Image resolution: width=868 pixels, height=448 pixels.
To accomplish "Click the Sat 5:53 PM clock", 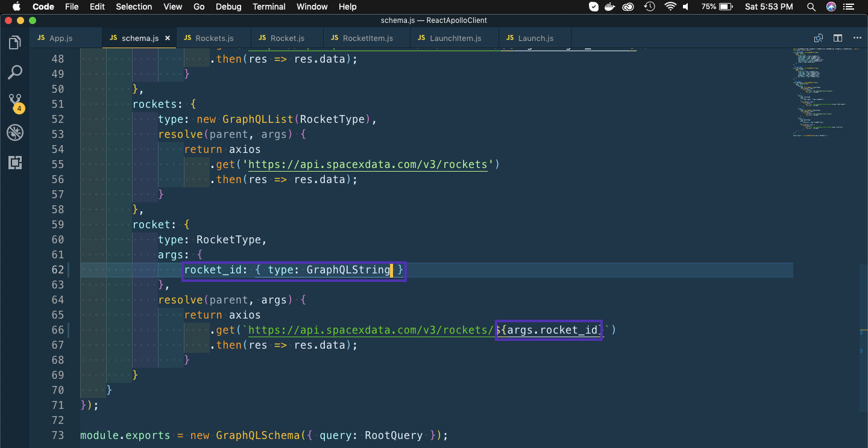I will (769, 7).
